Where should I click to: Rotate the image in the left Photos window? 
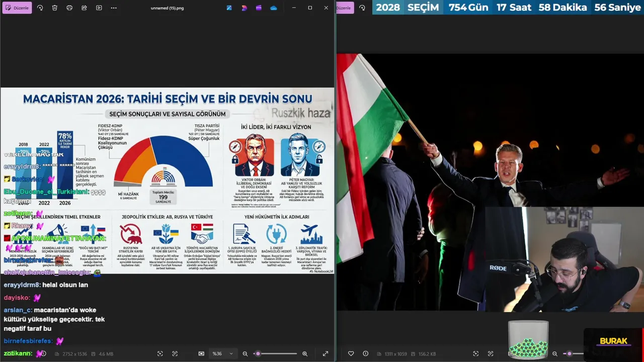tap(40, 8)
